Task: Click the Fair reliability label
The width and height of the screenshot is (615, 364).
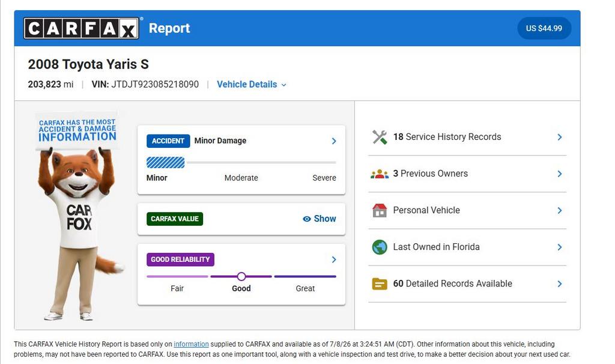Action: pos(177,289)
